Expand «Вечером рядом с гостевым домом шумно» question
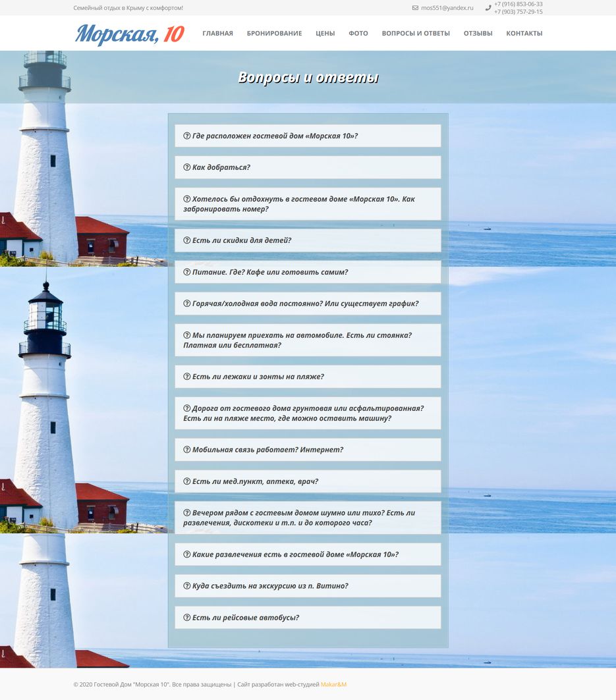The image size is (616, 700). click(308, 518)
